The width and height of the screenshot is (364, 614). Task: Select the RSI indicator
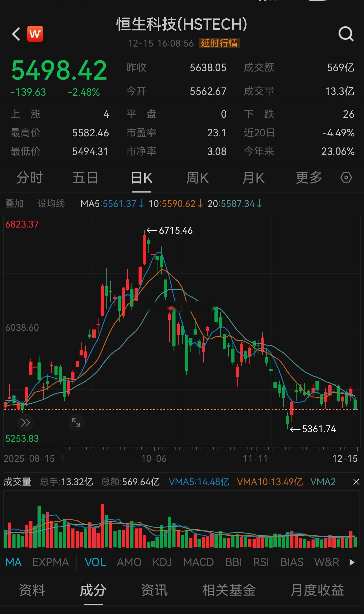[261, 562]
